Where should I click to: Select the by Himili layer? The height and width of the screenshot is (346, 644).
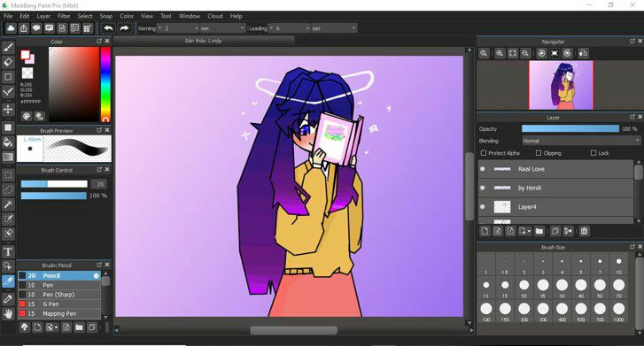pos(555,188)
